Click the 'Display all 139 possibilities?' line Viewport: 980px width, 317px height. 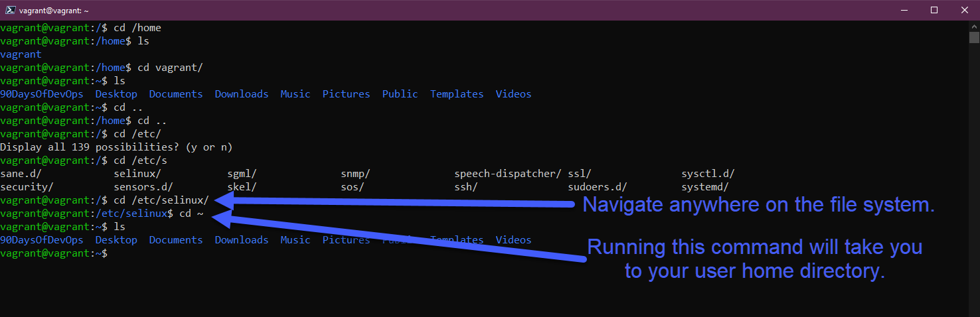click(x=116, y=147)
